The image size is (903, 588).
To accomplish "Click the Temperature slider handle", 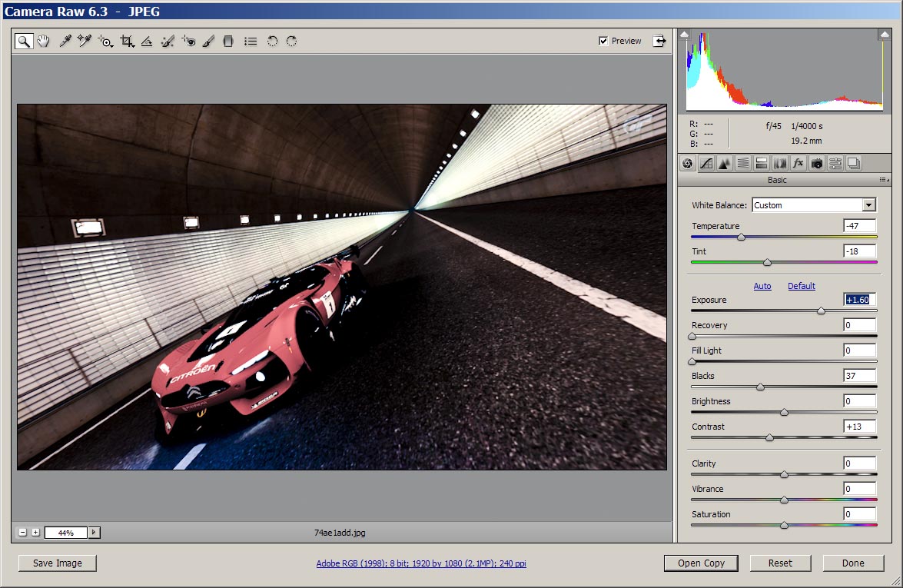I will point(741,238).
